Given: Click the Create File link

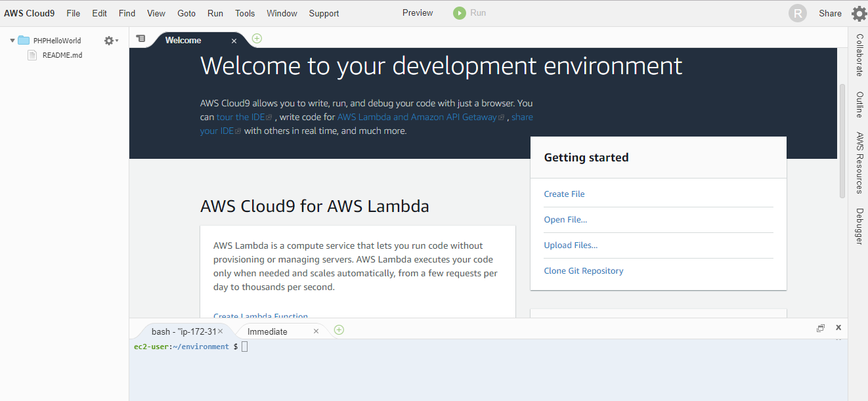Looking at the screenshot, I should point(564,194).
